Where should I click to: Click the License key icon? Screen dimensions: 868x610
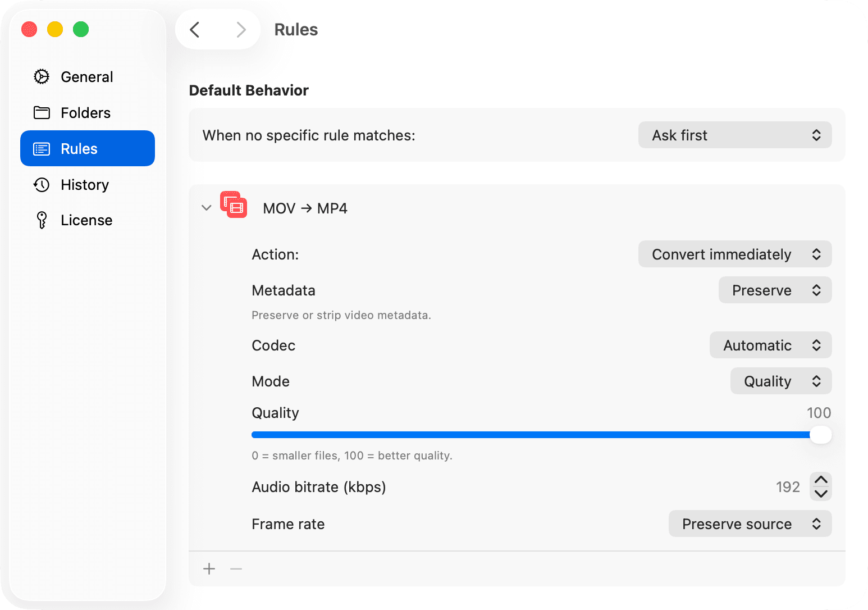(42, 220)
